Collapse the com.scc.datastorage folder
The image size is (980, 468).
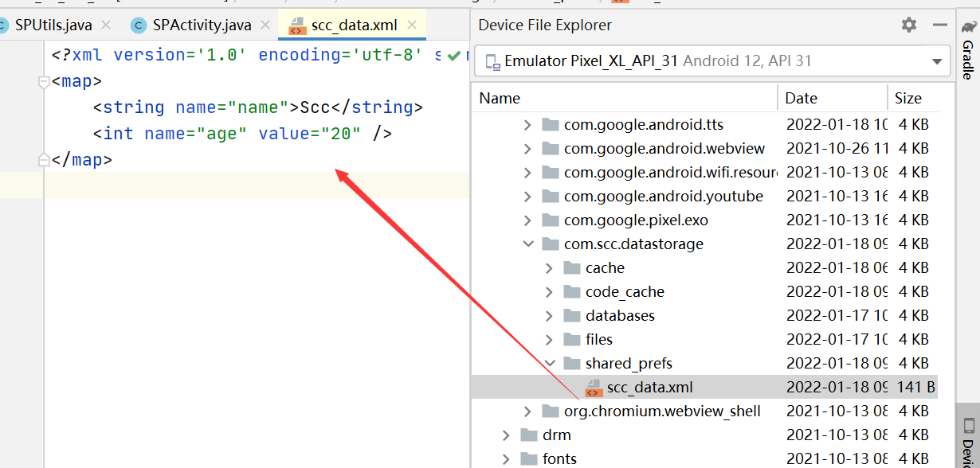coord(527,244)
